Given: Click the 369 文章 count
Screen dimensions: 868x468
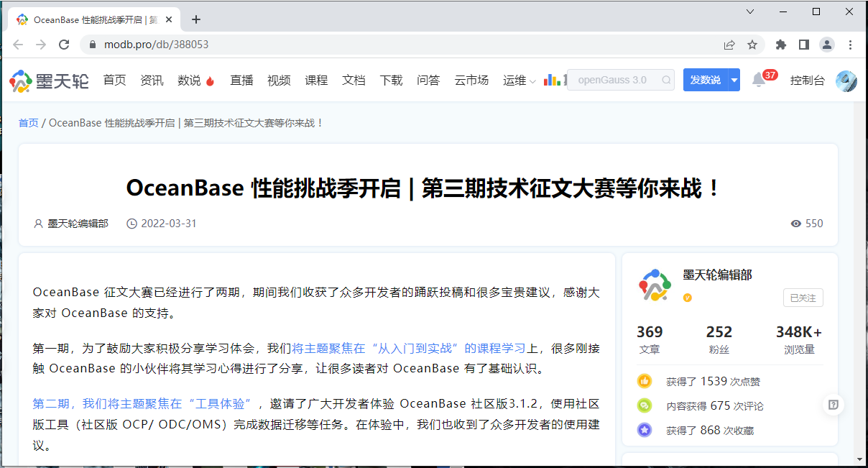Looking at the screenshot, I should [650, 340].
